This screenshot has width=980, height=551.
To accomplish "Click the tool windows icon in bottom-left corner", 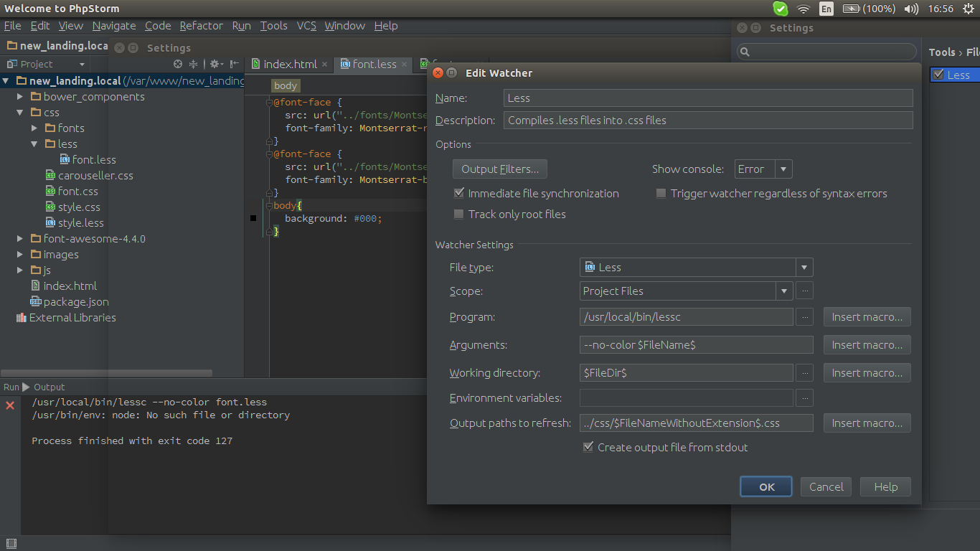I will (10, 544).
